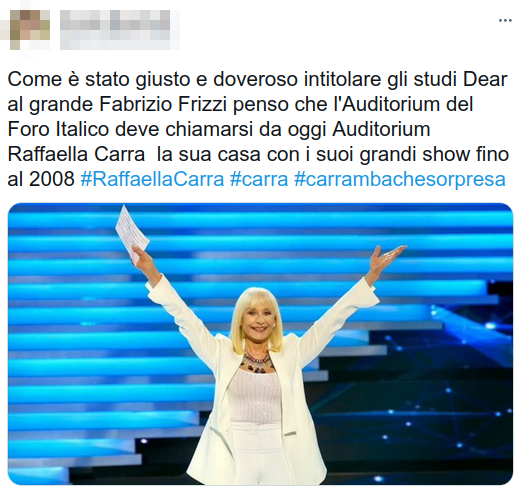
Task: Click the white paper sheet held up in photo
Action: point(132,234)
